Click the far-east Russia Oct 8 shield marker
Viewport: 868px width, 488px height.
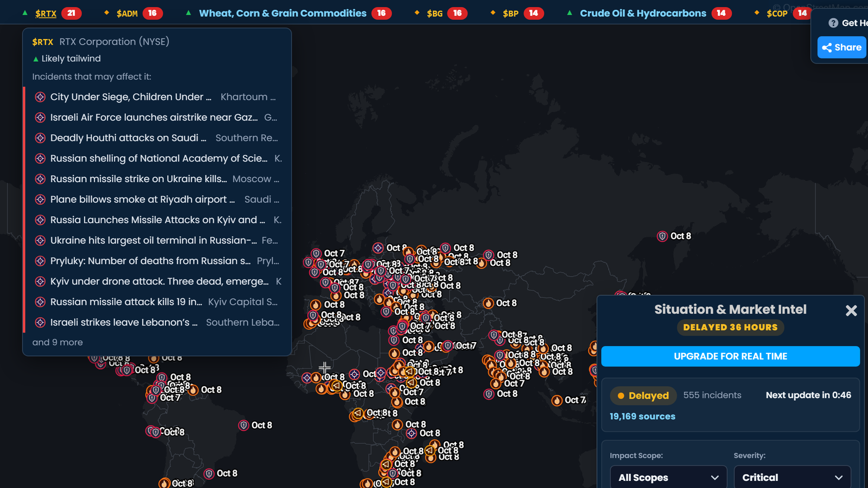pos(662,236)
